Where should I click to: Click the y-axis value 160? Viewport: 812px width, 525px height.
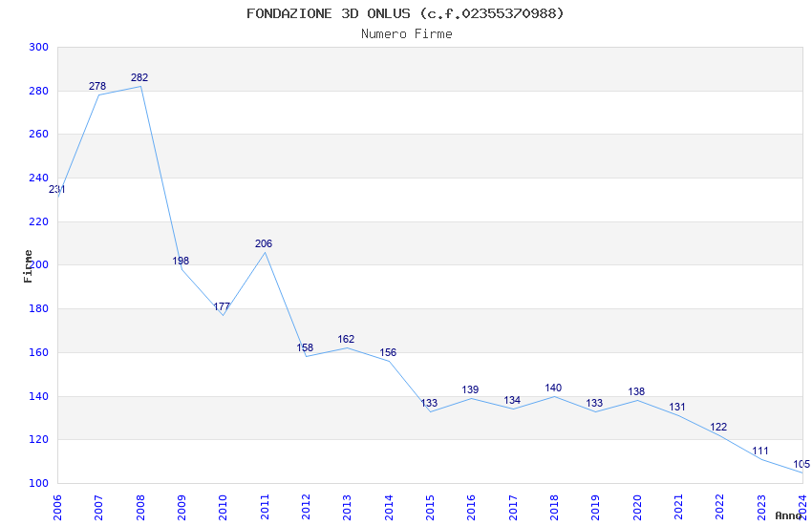[39, 353]
